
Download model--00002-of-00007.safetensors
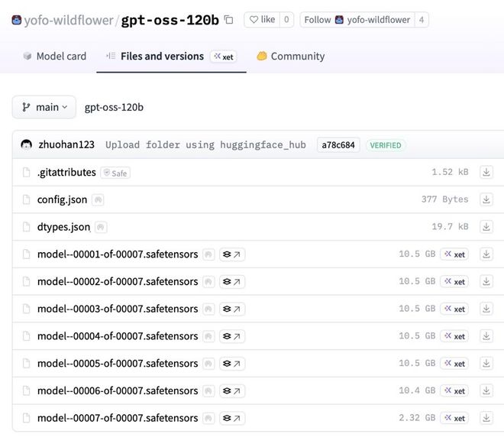click(x=486, y=281)
